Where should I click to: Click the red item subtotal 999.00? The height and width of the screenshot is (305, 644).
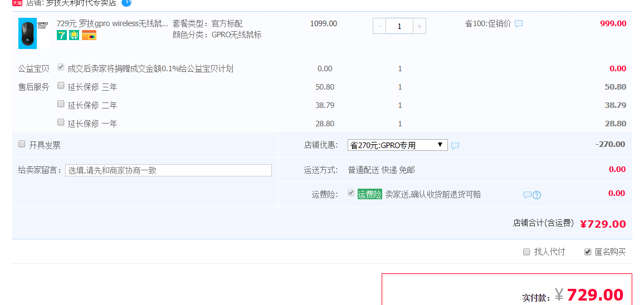pyautogui.click(x=613, y=24)
